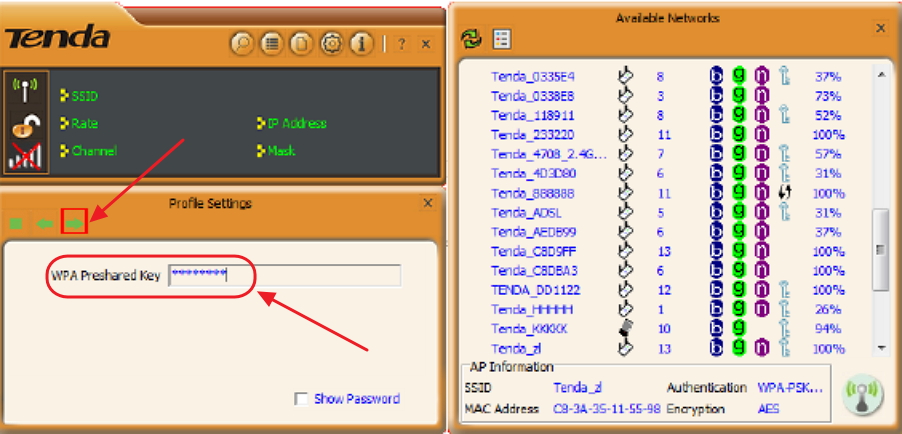Select network Tenda_0338E8

click(x=533, y=96)
